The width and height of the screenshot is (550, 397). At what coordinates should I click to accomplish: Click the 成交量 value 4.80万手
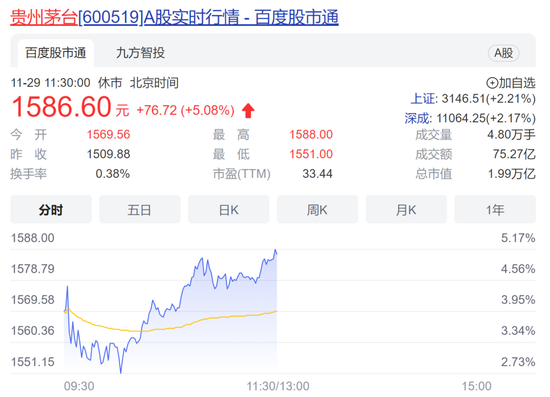click(511, 134)
